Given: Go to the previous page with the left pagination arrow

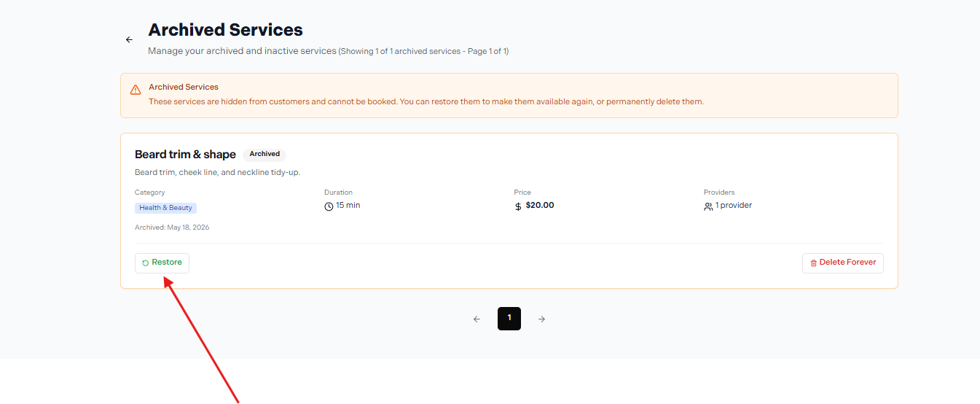Looking at the screenshot, I should 477,319.
